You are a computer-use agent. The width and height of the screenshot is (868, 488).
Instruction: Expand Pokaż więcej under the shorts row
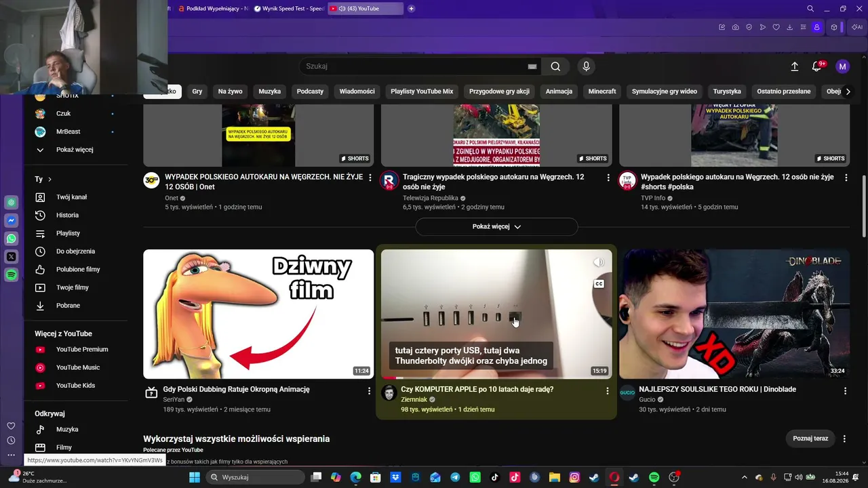pos(496,226)
